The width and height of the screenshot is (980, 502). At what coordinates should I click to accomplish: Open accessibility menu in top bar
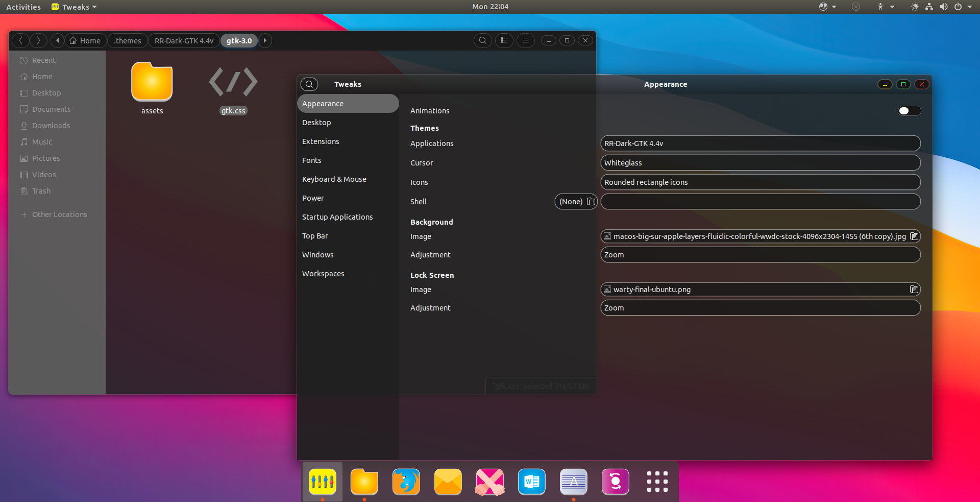(x=885, y=7)
